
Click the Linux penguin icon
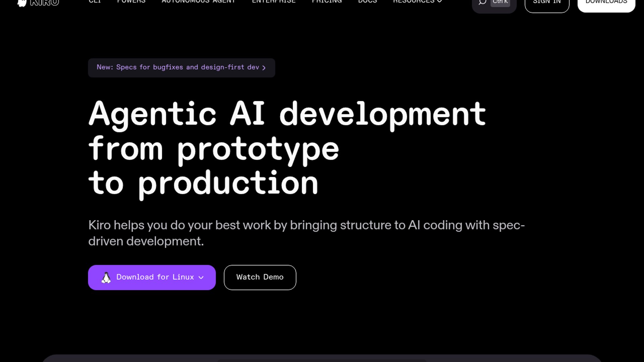click(x=106, y=278)
